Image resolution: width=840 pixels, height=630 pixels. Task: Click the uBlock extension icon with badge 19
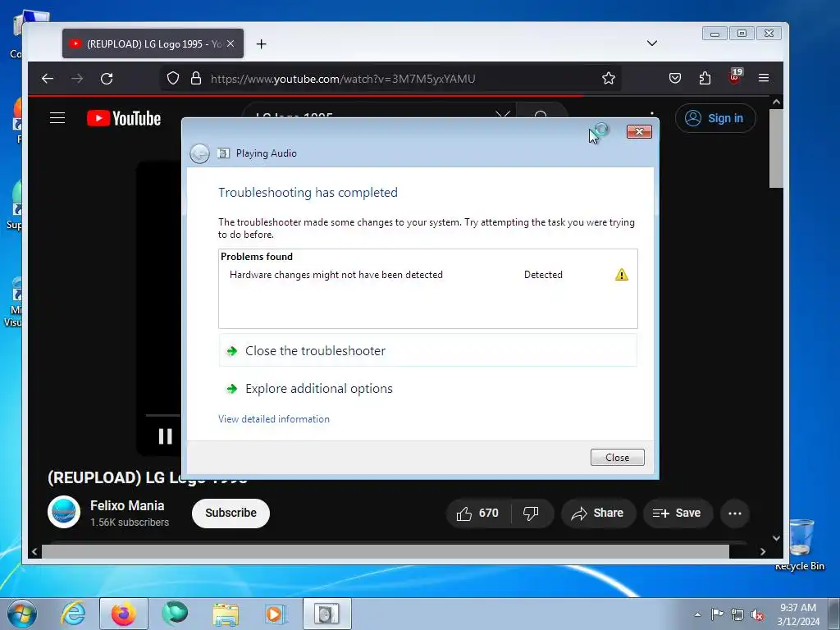pos(735,76)
